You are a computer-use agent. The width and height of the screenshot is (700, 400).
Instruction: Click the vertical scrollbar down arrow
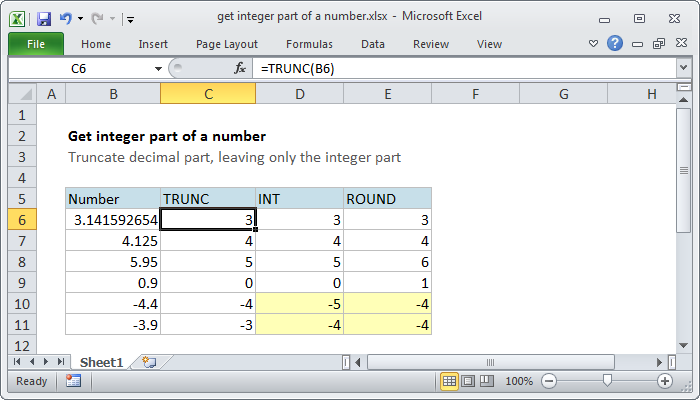(683, 345)
